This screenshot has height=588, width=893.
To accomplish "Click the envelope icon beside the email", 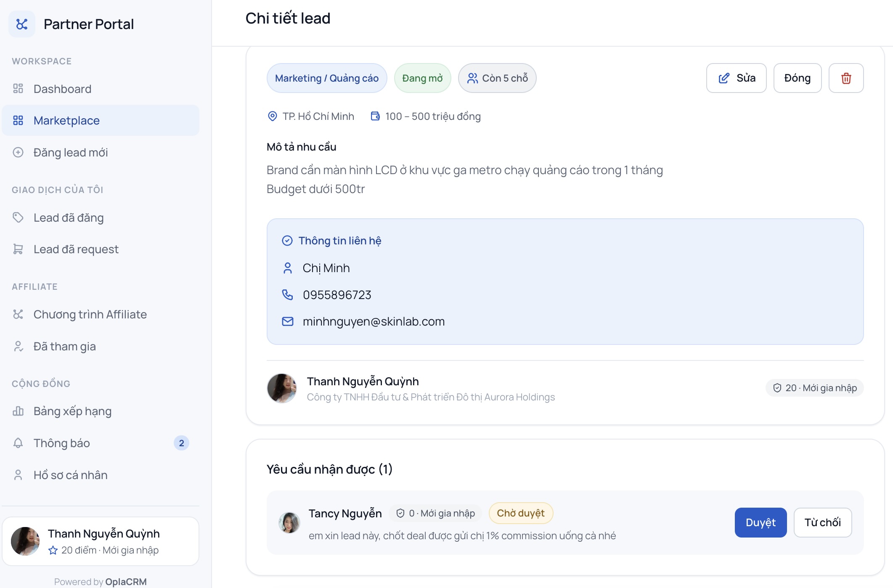I will 287,322.
